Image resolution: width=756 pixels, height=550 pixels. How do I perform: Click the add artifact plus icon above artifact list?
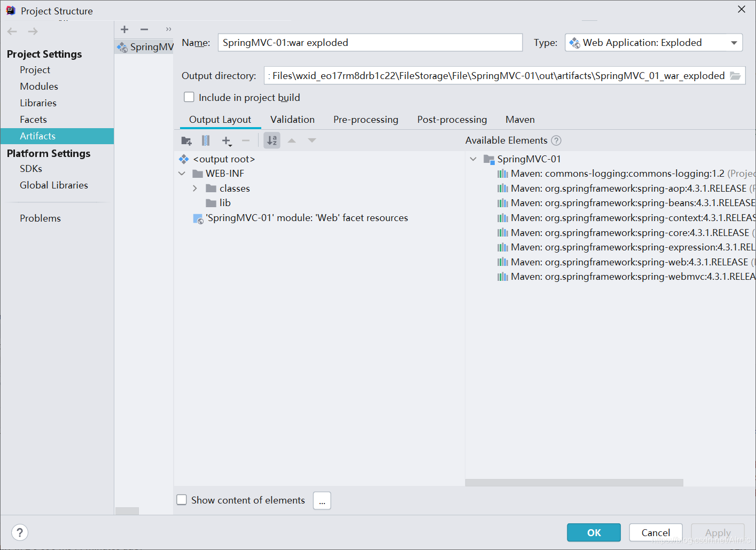click(124, 29)
